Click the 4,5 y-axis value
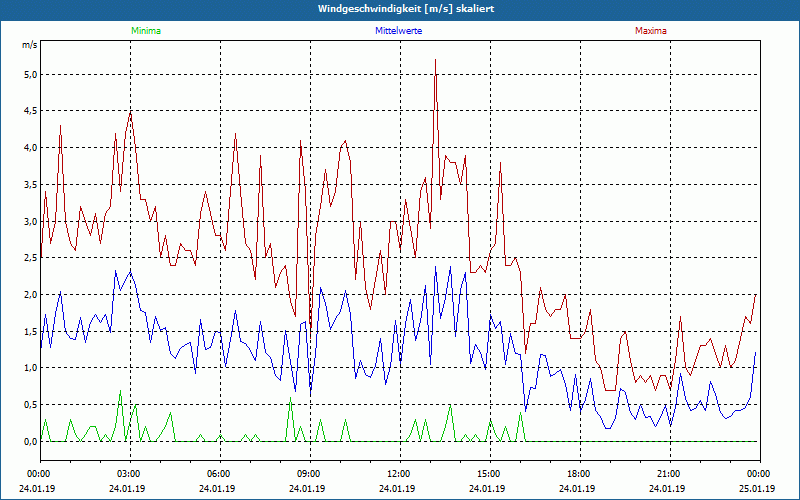 pyautogui.click(x=31, y=111)
